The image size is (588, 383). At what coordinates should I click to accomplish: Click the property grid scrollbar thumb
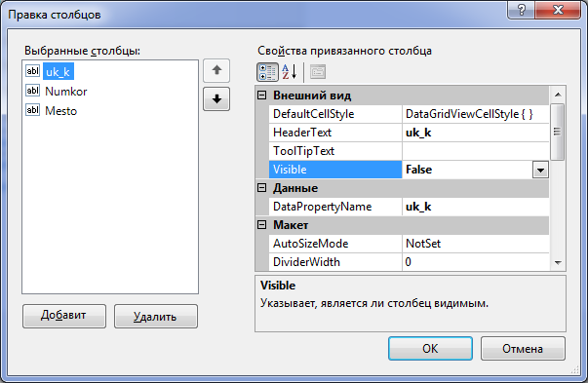(x=558, y=132)
